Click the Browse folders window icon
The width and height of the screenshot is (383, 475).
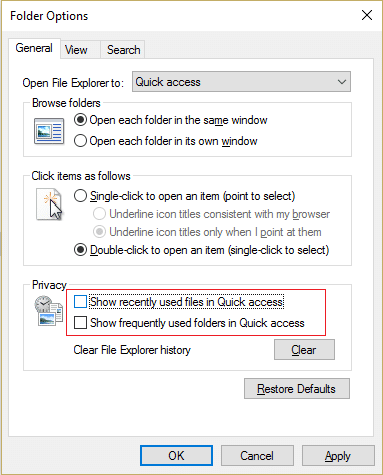49,131
